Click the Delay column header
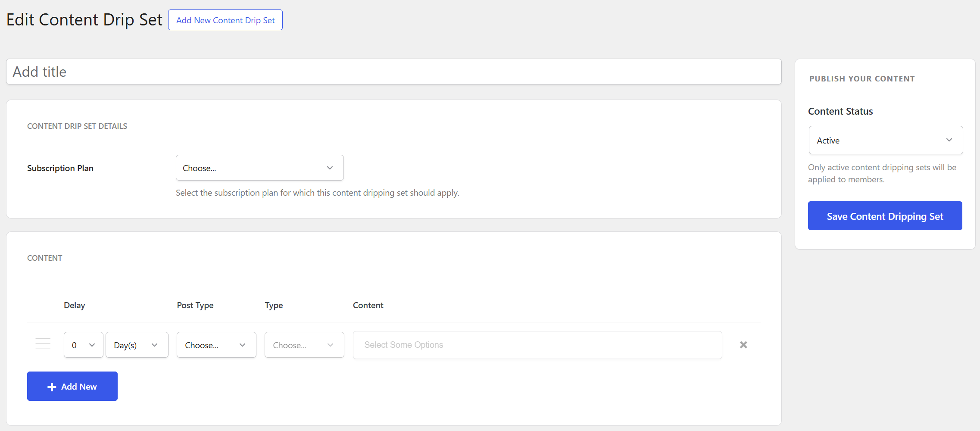The height and width of the screenshot is (431, 980). pos(75,305)
